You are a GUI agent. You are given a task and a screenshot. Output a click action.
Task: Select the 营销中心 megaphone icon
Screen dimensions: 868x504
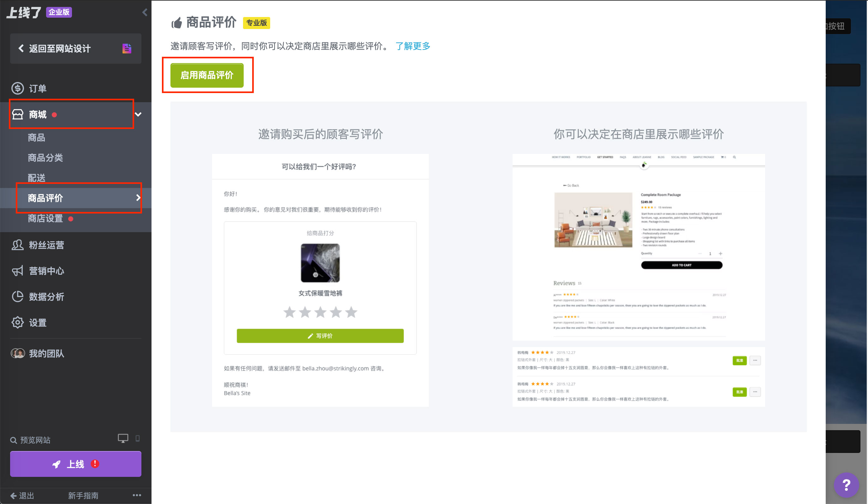[x=18, y=271]
